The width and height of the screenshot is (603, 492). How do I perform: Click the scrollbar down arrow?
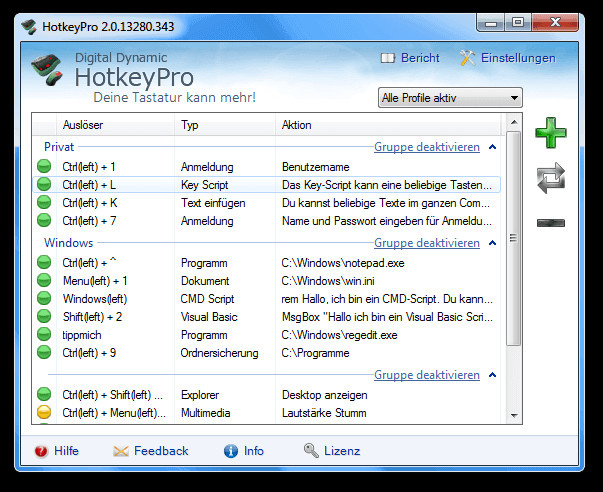point(514,415)
